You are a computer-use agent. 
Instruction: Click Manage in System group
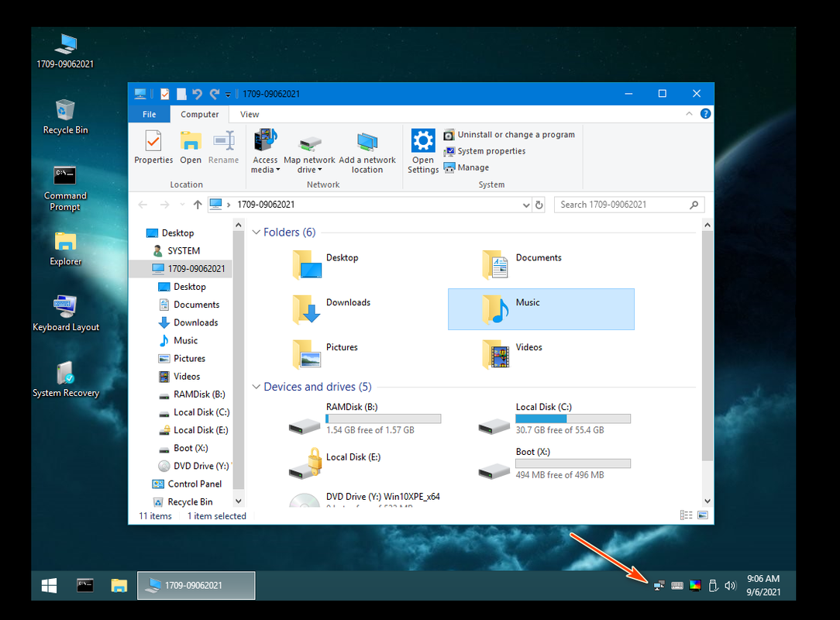[466, 167]
